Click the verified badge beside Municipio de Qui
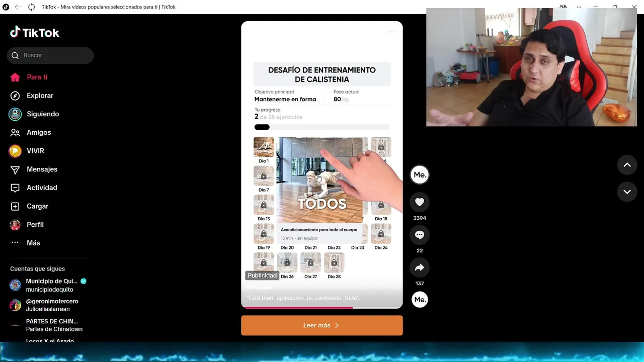 [x=84, y=281]
